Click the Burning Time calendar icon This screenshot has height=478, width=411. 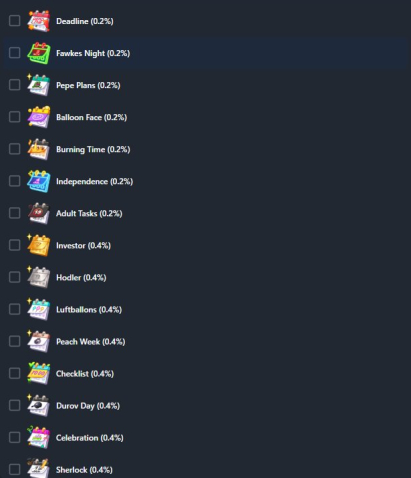coord(39,149)
